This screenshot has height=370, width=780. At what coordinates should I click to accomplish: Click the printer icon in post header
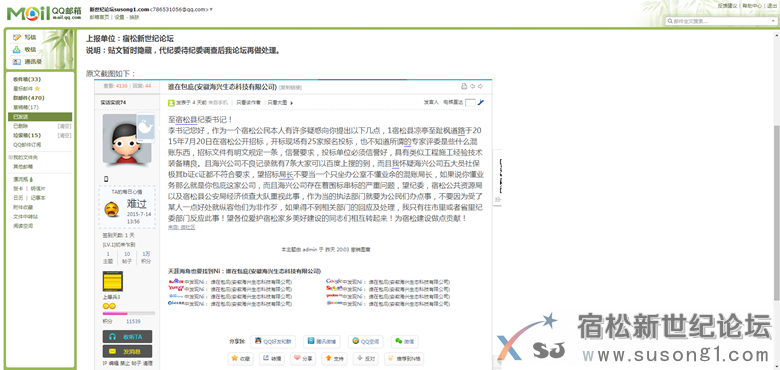[464, 87]
